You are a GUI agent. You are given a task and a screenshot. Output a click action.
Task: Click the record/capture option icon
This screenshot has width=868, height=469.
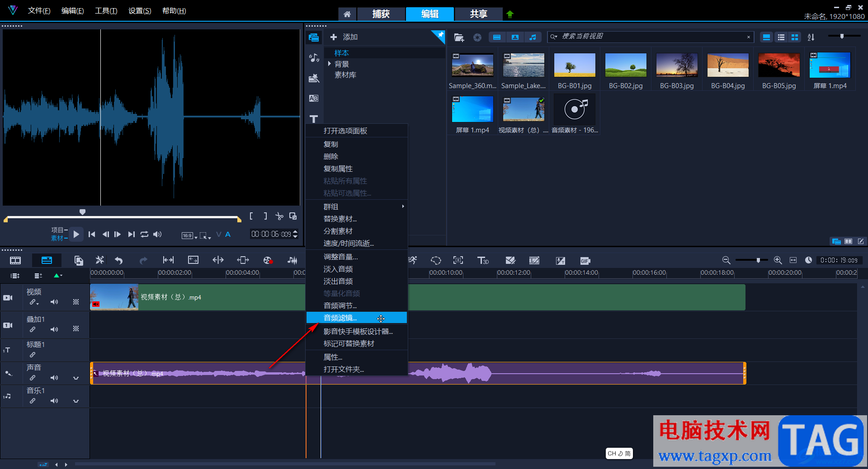[x=268, y=260]
